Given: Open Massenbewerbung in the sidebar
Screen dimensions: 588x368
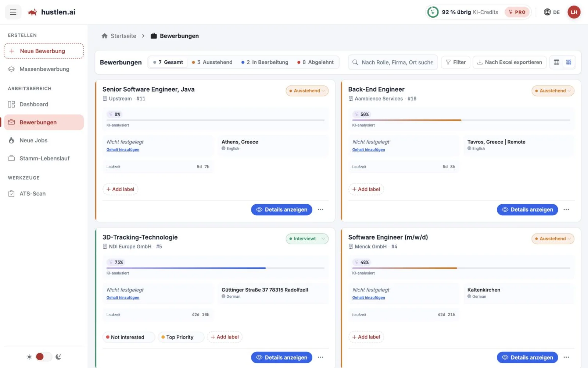Looking at the screenshot, I should click(x=44, y=69).
